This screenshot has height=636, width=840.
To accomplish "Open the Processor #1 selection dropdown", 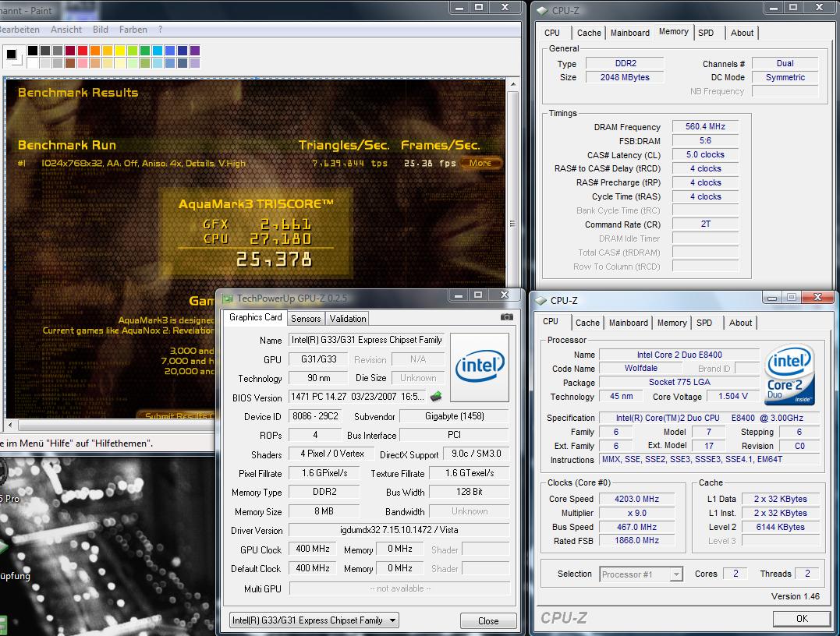I will [676, 574].
